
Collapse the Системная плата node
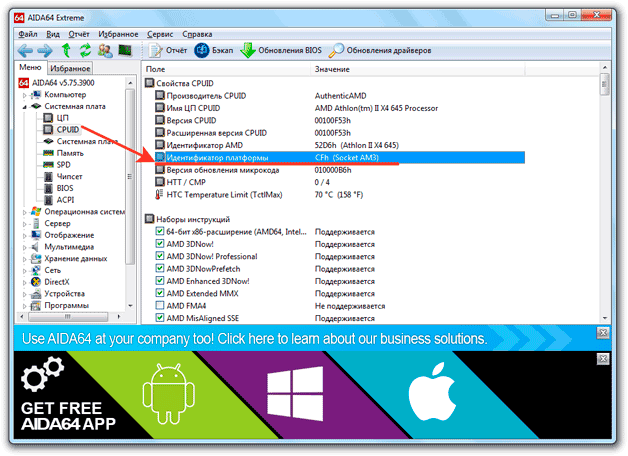click(24, 107)
